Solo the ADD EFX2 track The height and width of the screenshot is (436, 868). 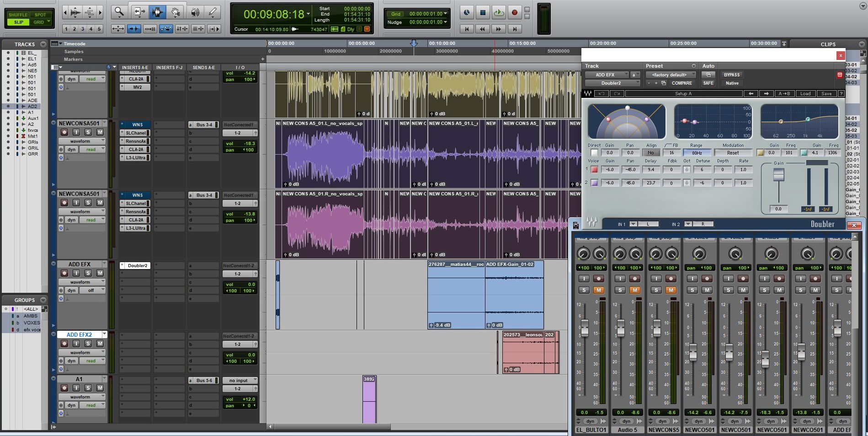click(88, 344)
